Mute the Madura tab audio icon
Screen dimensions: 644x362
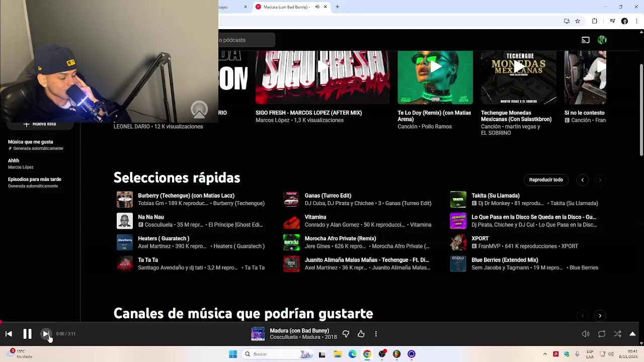[317, 7]
